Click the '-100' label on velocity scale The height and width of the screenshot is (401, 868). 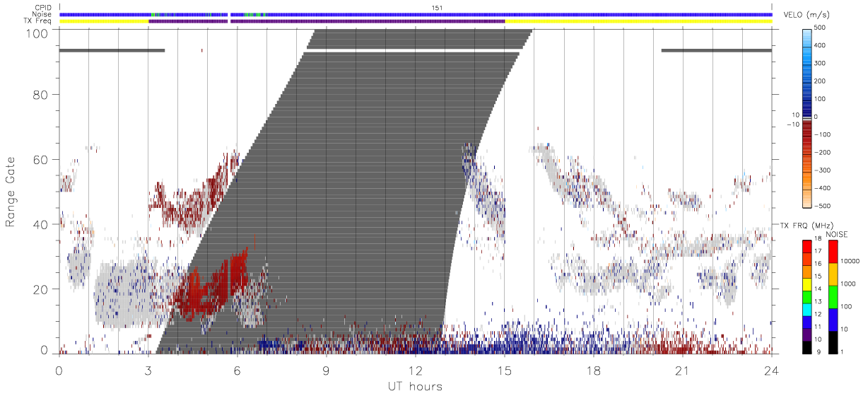click(x=823, y=134)
